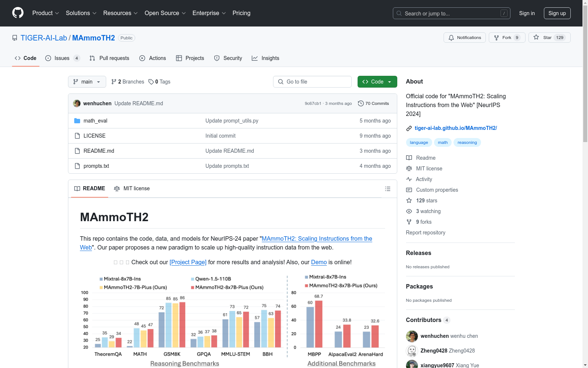View 70 Commits history
The height and width of the screenshot is (368, 588).
(x=373, y=103)
